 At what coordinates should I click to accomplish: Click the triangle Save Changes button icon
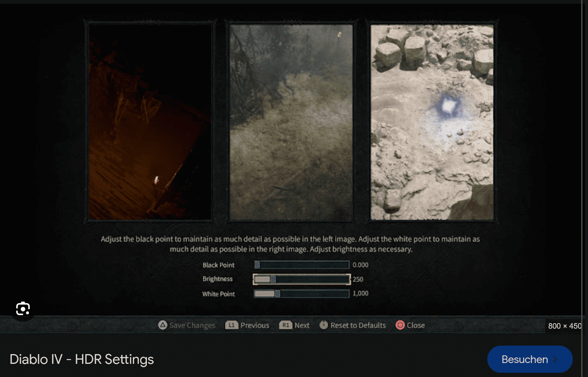pyautogui.click(x=163, y=325)
